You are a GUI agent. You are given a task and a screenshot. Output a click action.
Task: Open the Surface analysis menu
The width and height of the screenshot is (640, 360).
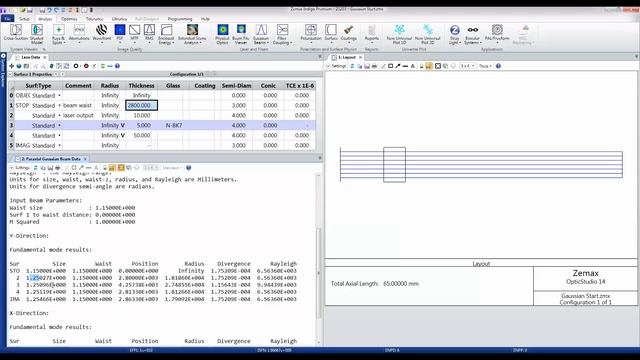[x=331, y=33]
